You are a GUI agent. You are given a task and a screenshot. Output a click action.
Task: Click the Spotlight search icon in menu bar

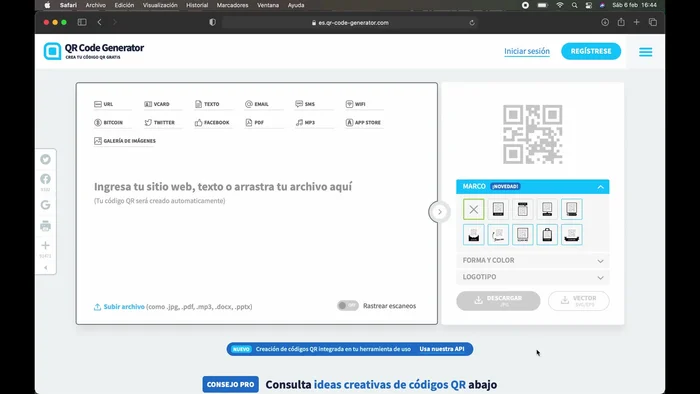pyautogui.click(x=575, y=5)
